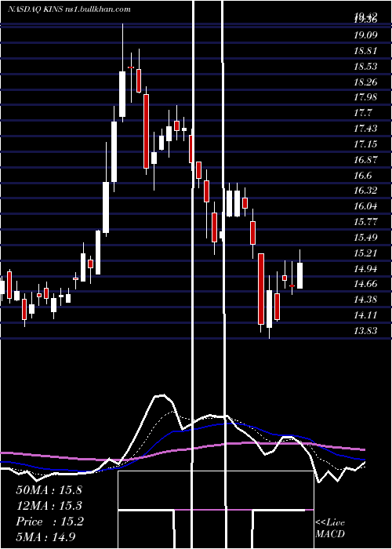Click the 50MA : 15.8 legend entry

tap(49, 490)
